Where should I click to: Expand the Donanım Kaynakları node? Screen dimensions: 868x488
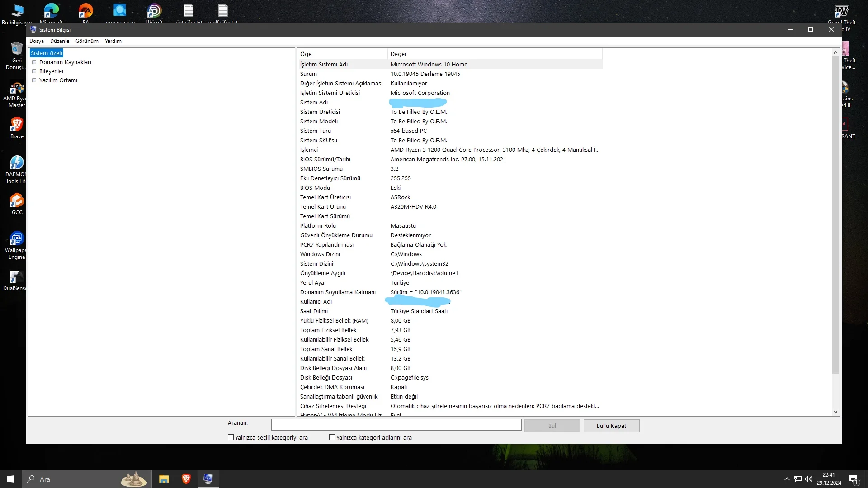(34, 62)
